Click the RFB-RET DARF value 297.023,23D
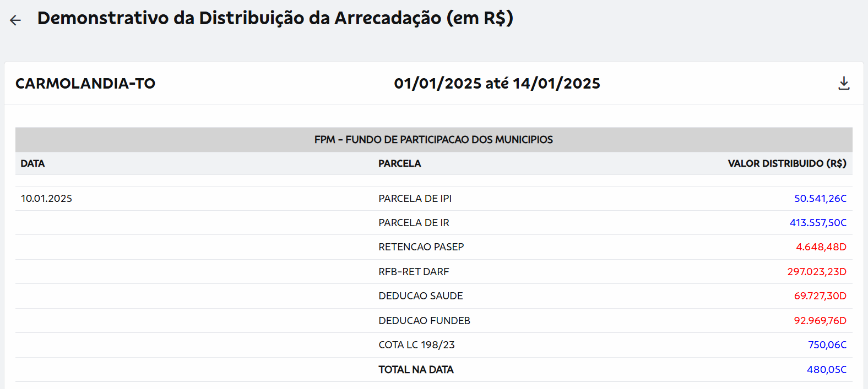The height and width of the screenshot is (389, 868). (816, 272)
